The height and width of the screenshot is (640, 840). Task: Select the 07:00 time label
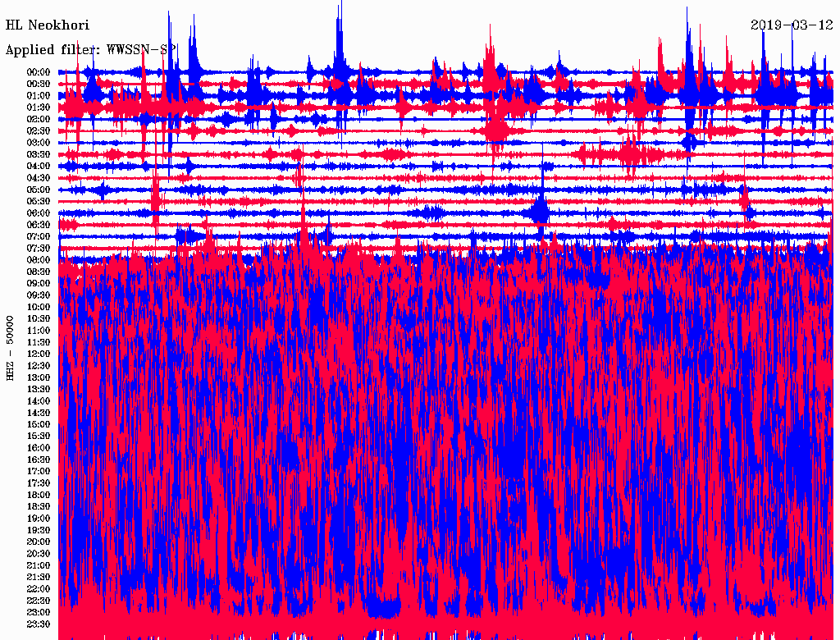point(39,236)
